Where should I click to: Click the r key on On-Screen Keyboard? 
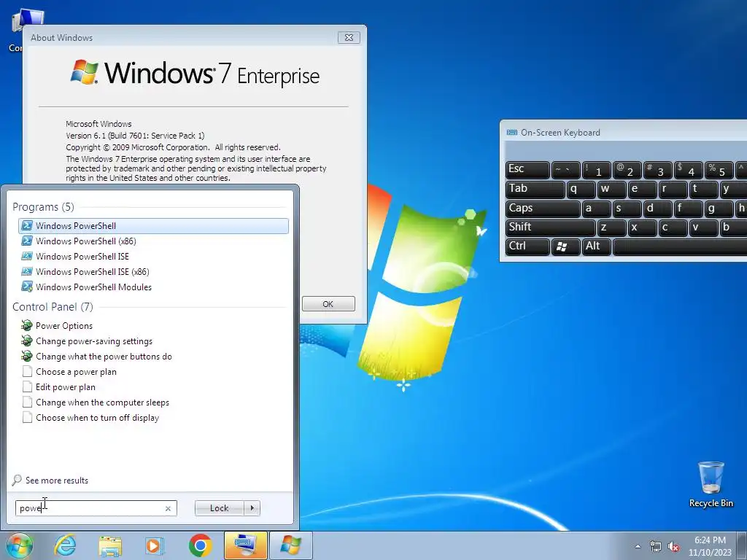(673, 189)
